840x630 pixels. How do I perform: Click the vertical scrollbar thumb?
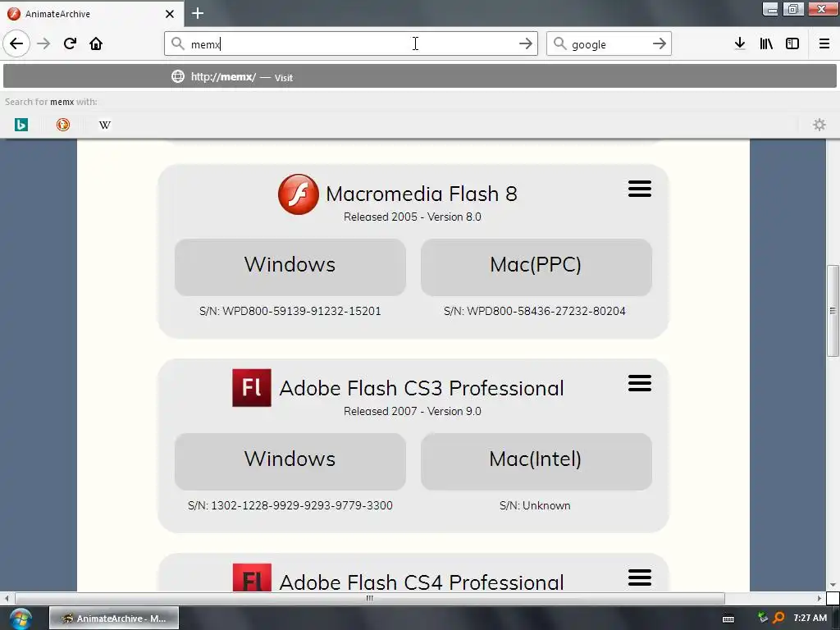coord(833,311)
